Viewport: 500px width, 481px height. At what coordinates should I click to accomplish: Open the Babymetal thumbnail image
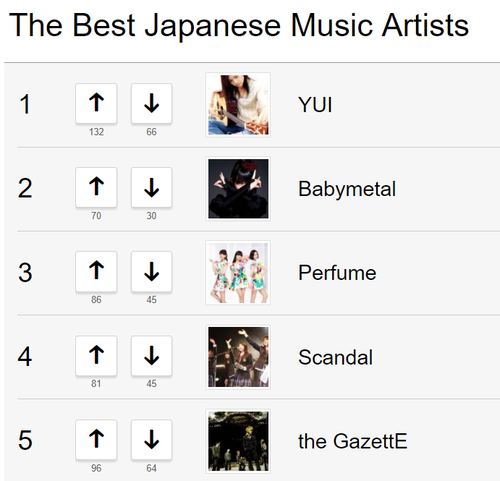point(238,189)
